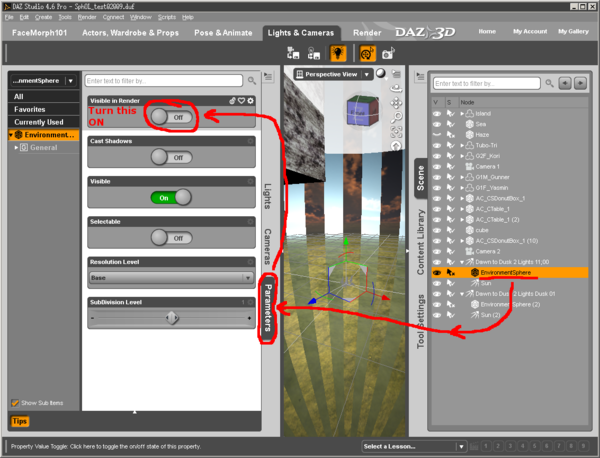This screenshot has height=458, width=600.
Task: Open the node selection dropdown showing ...nmentSphere
Action: coord(42,81)
